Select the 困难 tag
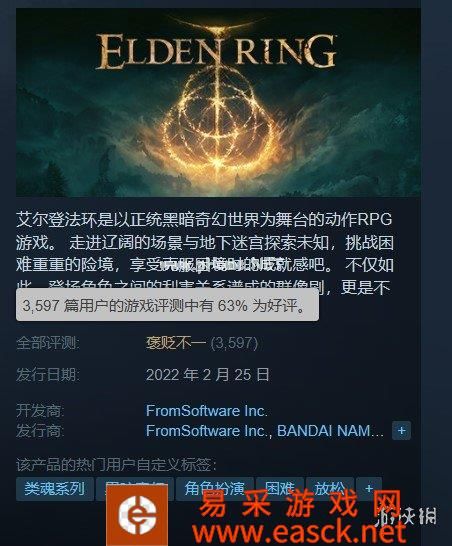 coord(280,489)
